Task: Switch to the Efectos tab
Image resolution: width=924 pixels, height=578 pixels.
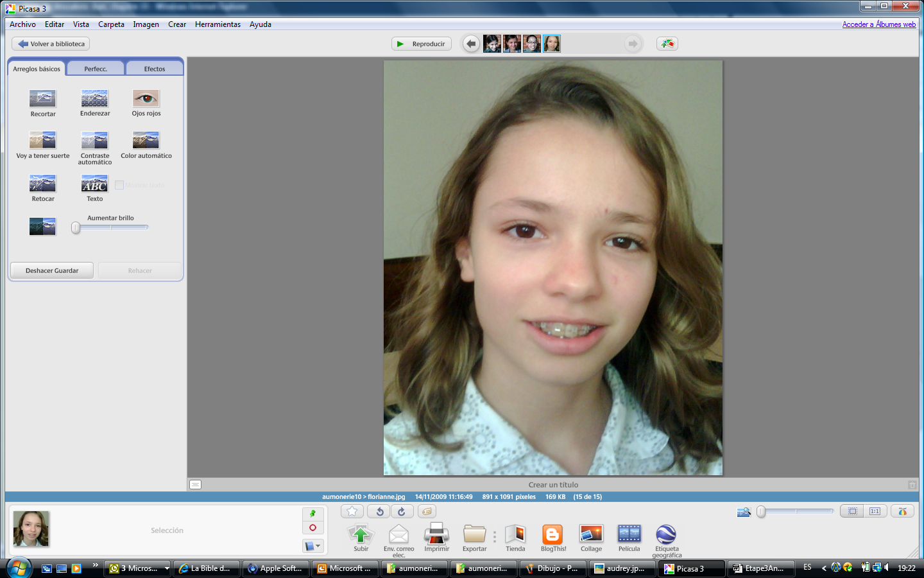Action: point(155,69)
